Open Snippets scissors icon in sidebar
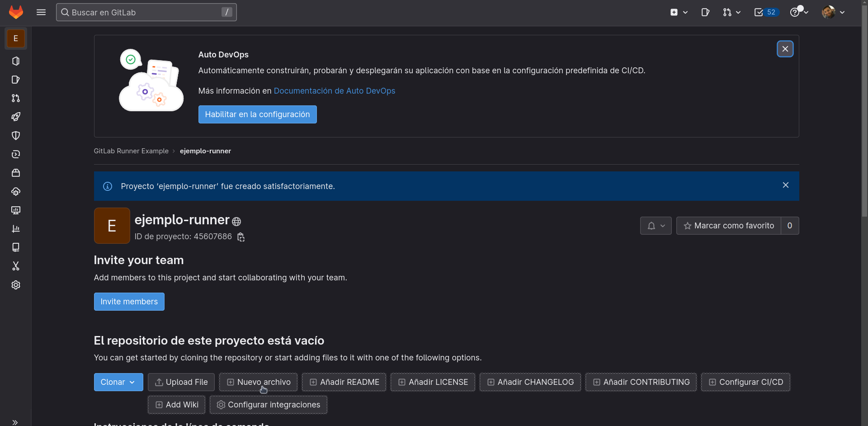Image resolution: width=868 pixels, height=426 pixels. [16, 266]
